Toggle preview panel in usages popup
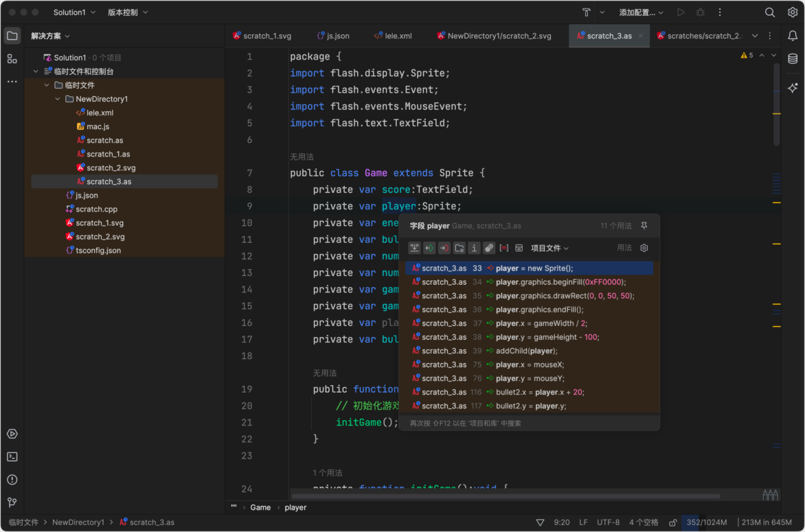The height and width of the screenshot is (532, 805). pyautogui.click(x=519, y=248)
